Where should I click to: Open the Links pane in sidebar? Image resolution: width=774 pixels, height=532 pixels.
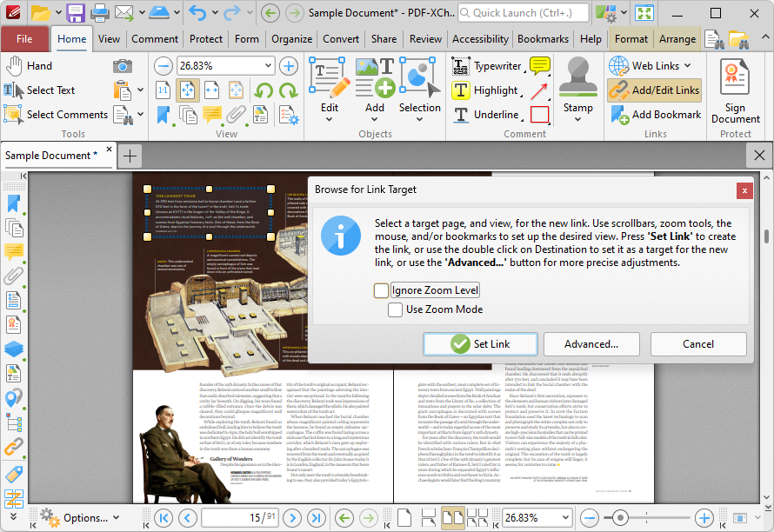coord(14,447)
